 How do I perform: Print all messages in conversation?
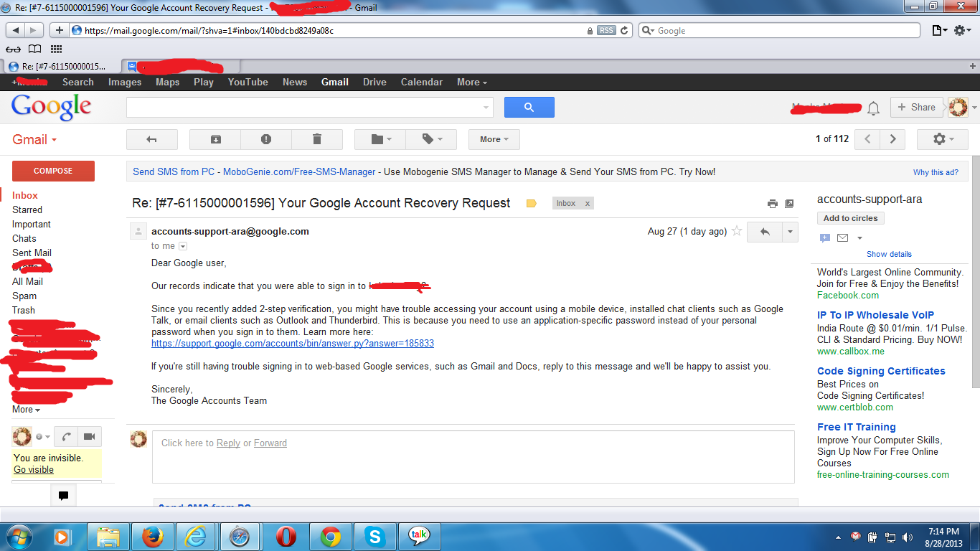click(x=773, y=204)
